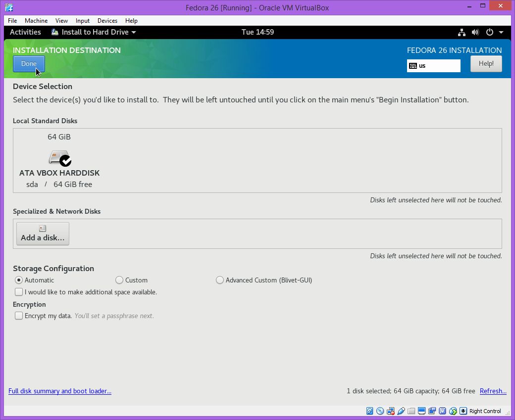Select the ATA VBOX HARDDISK drive icon
This screenshot has height=420, width=515.
(60, 158)
